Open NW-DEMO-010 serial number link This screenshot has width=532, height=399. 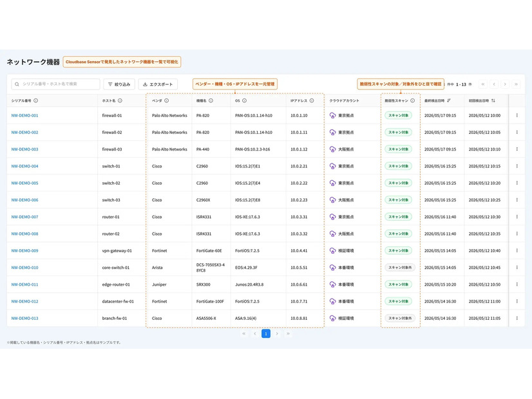(x=24, y=268)
